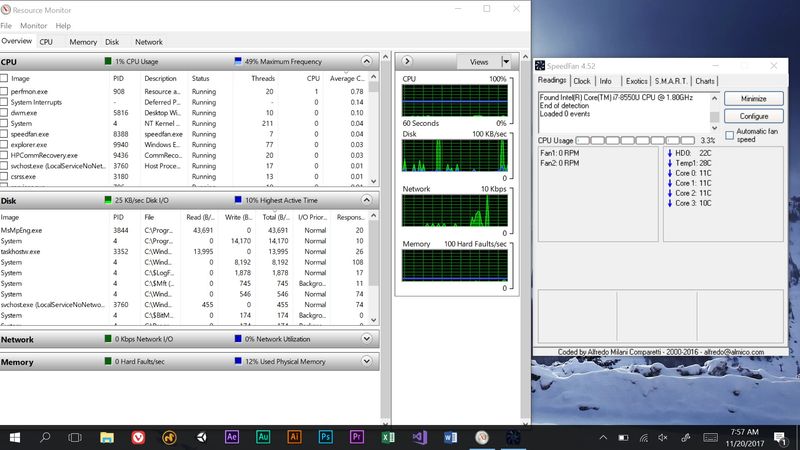The image size is (800, 450).
Task: Open the touch keyboard tray icon
Action: pyautogui.click(x=710, y=437)
